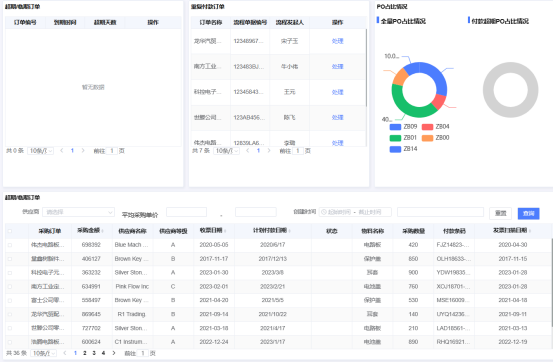Click the blue 查询 search button

click(x=528, y=213)
